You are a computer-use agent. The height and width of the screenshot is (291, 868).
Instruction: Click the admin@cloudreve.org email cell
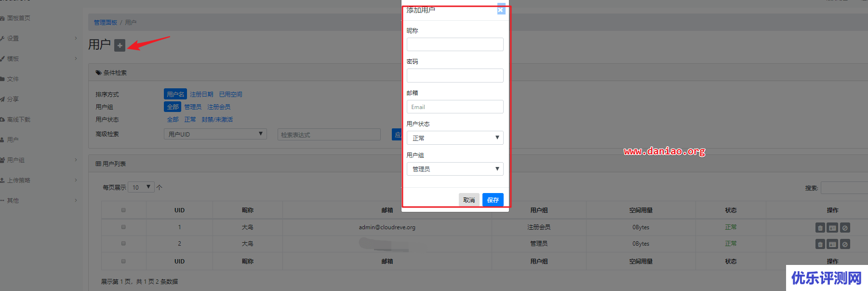(x=387, y=227)
